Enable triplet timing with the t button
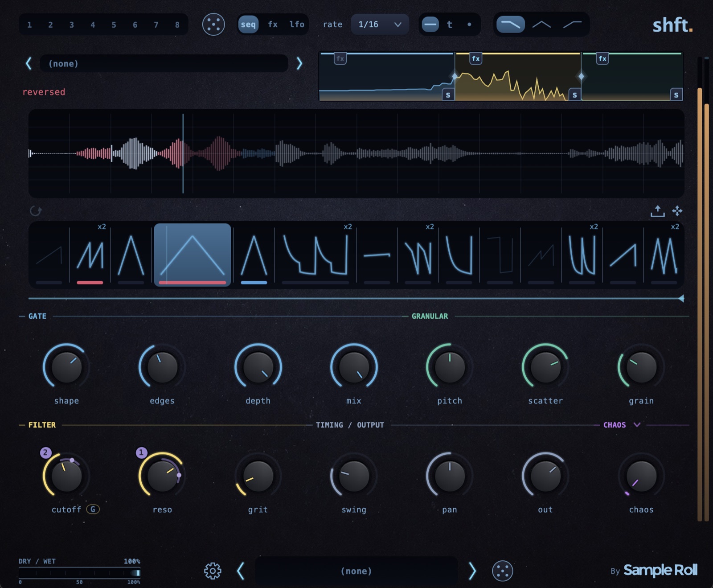This screenshot has height=588, width=713. (x=450, y=25)
